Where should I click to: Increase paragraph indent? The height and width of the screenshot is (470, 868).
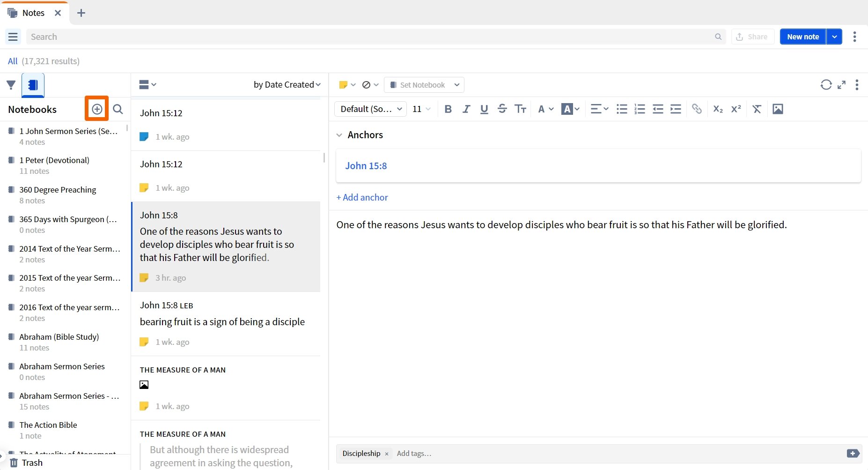(x=676, y=109)
